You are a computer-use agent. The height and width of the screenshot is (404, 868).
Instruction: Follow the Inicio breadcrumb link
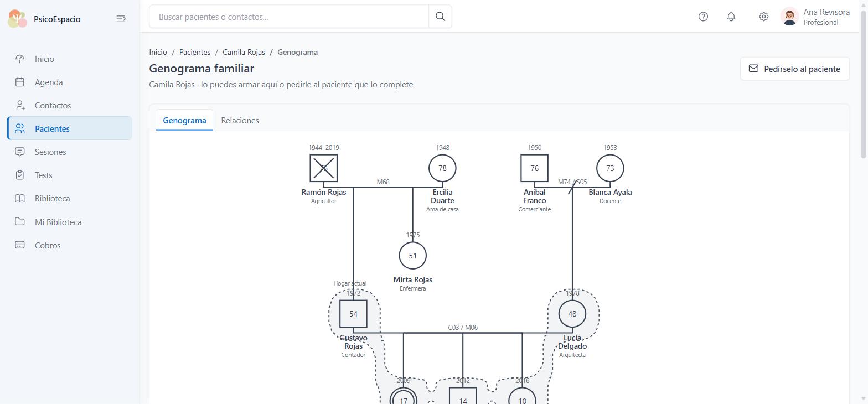pos(158,52)
